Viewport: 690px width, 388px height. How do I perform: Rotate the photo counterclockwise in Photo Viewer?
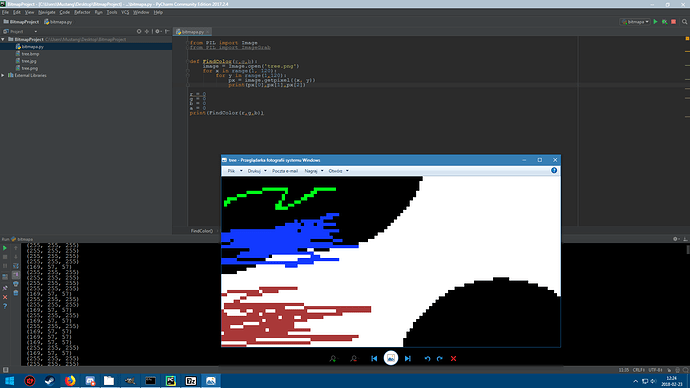[x=427, y=359]
